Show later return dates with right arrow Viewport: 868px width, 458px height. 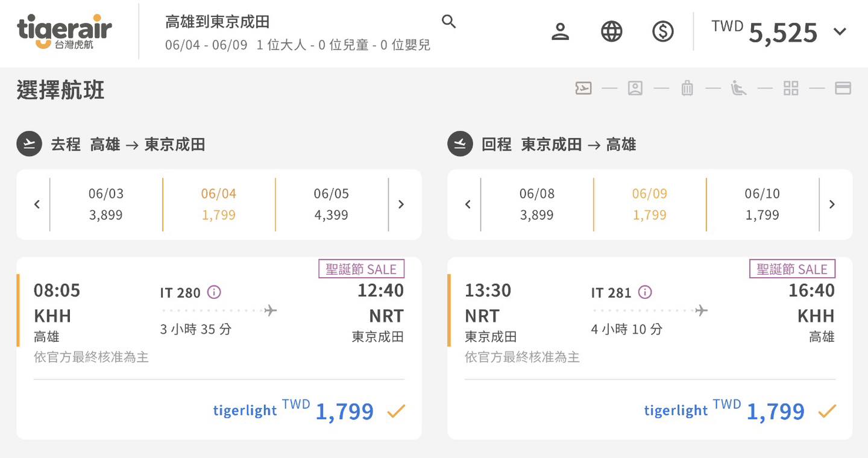pos(832,204)
